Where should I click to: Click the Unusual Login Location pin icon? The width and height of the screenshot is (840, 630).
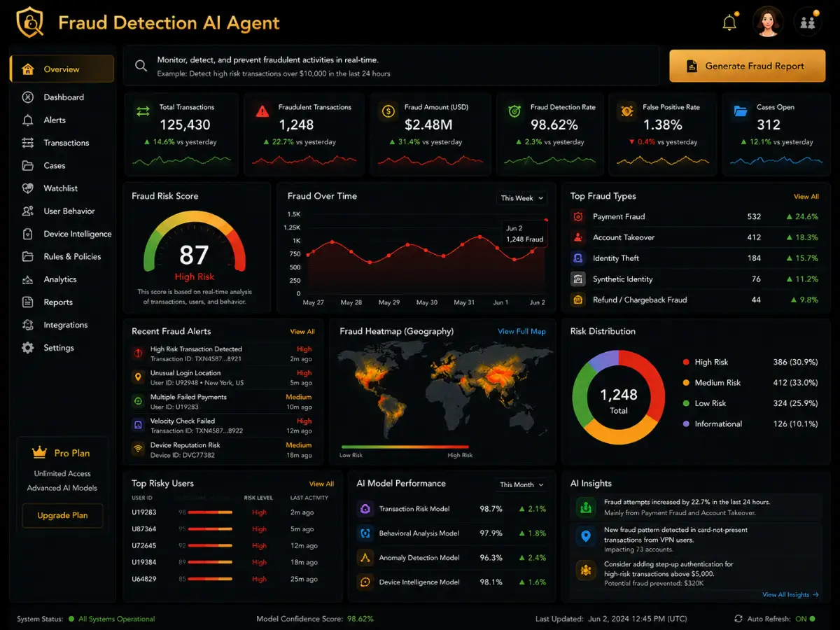(138, 377)
